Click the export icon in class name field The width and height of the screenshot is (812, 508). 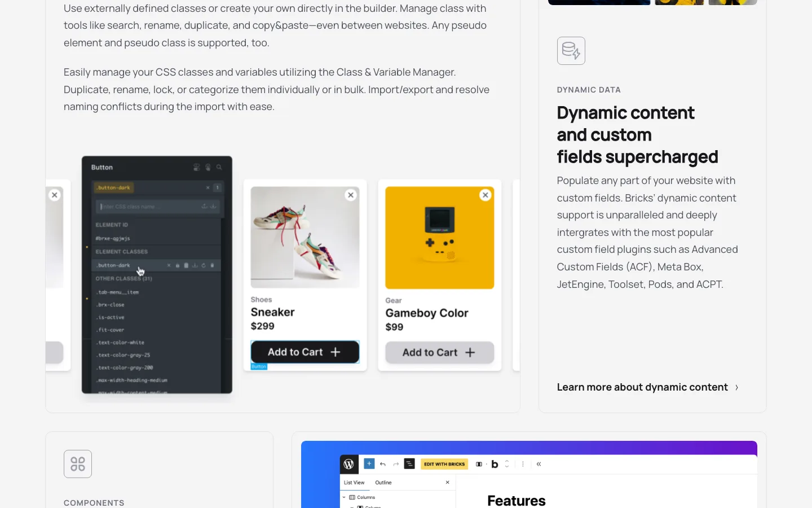tap(205, 206)
